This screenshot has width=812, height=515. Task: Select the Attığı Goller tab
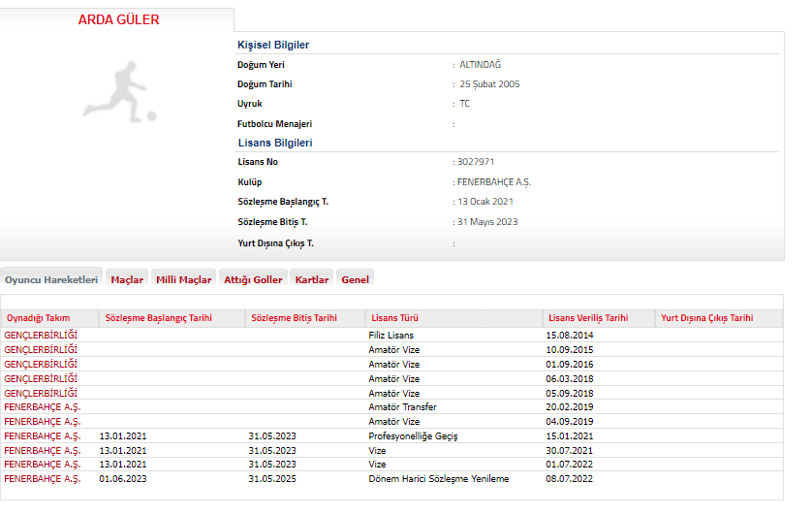coord(253,279)
